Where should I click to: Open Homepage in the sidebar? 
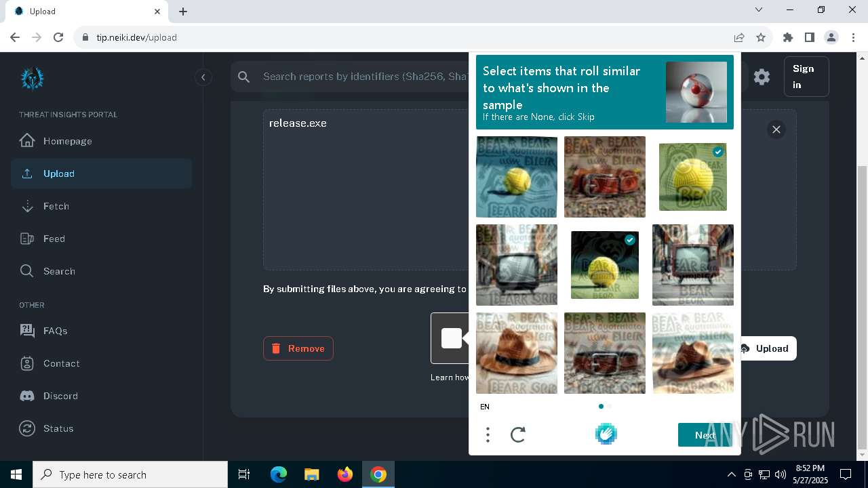coord(102,141)
